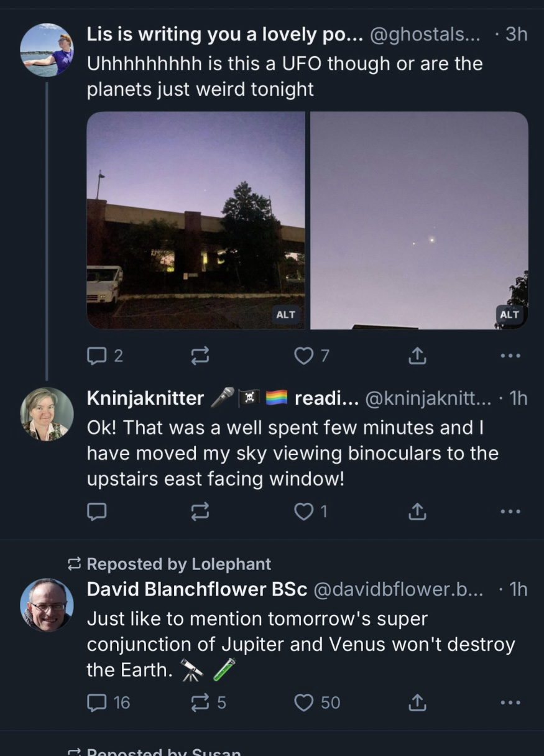Like Kninjaknitter's binoculars reply
Image resolution: width=544 pixels, height=756 pixels.
pos(303,512)
